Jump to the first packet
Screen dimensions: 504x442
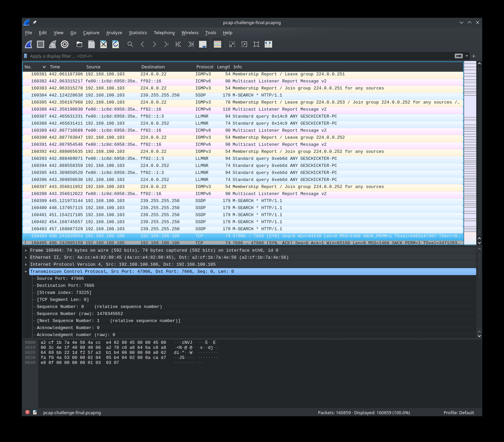coord(179,44)
